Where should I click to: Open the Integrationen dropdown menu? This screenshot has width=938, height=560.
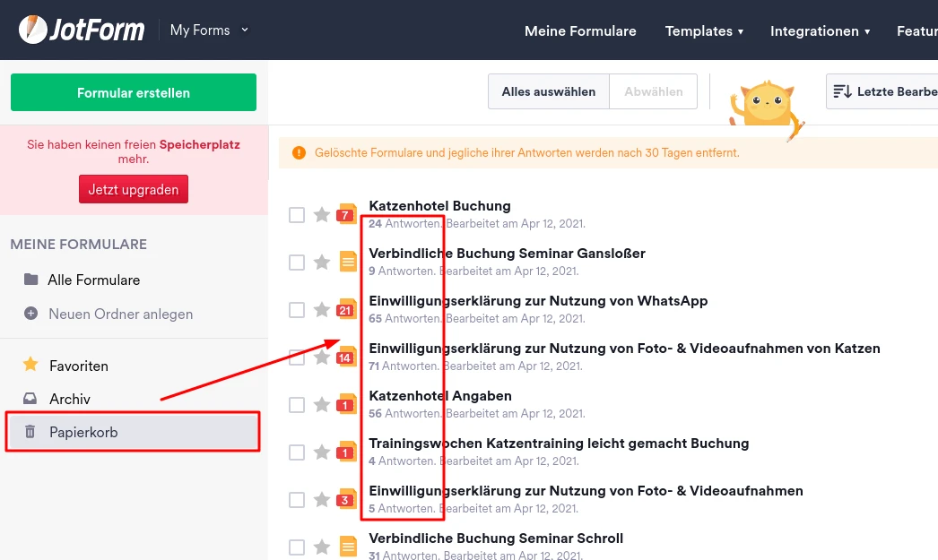820,30
